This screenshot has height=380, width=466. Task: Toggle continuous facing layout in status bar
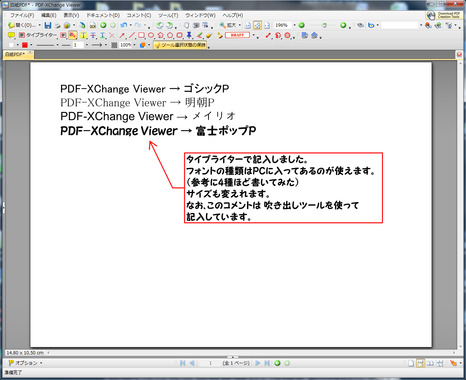(440, 363)
